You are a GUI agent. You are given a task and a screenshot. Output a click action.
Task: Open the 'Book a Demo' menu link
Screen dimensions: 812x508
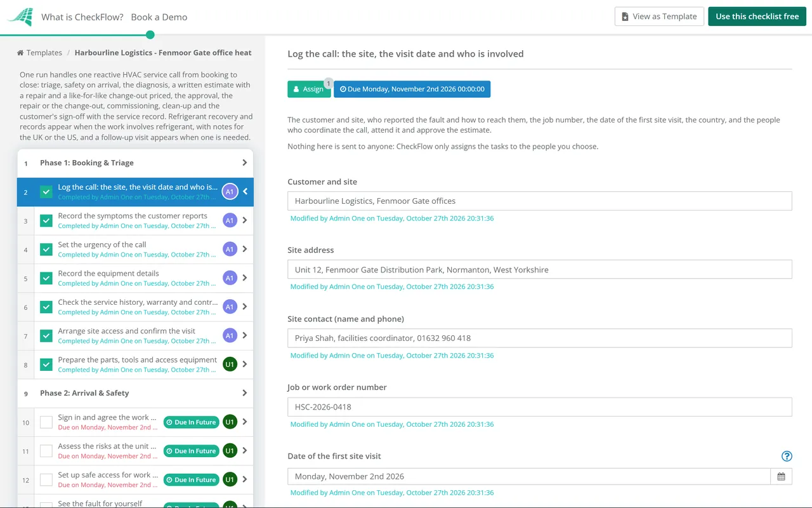(x=159, y=17)
